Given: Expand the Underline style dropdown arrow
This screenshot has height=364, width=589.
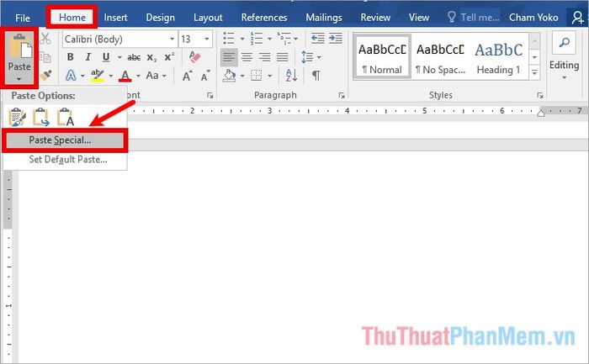Looking at the screenshot, I should pos(119,57).
